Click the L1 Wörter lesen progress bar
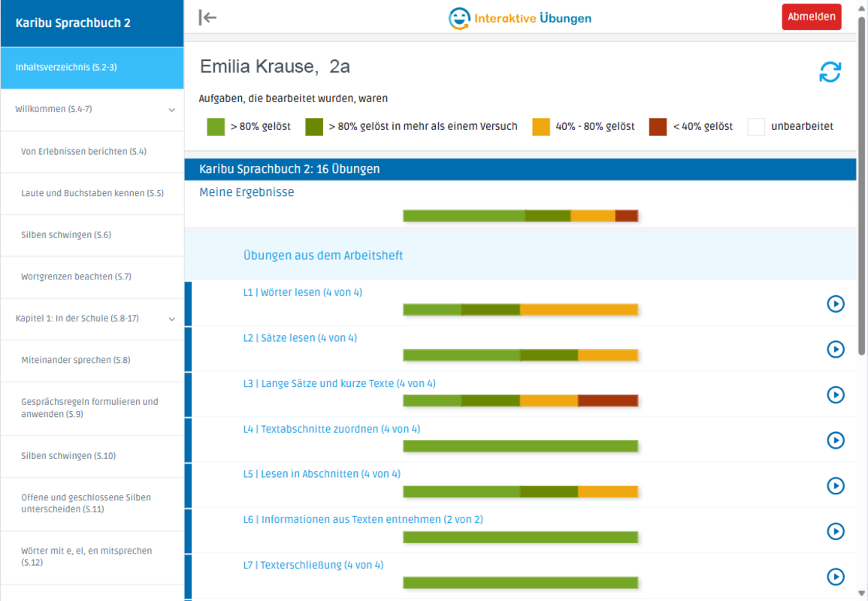This screenshot has width=868, height=601. (520, 310)
